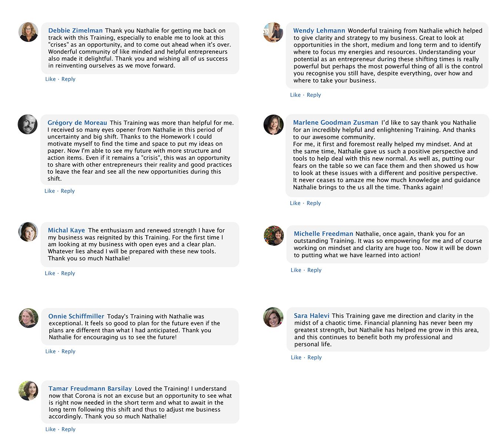The image size is (504, 440).
Task: Reply to Onnie Schiffmiller's comment
Action: [69, 351]
